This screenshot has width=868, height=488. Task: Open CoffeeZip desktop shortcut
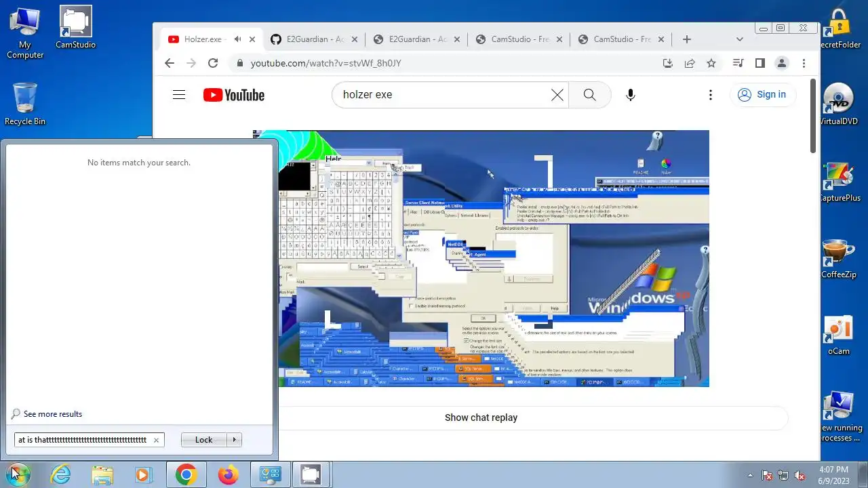point(839,259)
